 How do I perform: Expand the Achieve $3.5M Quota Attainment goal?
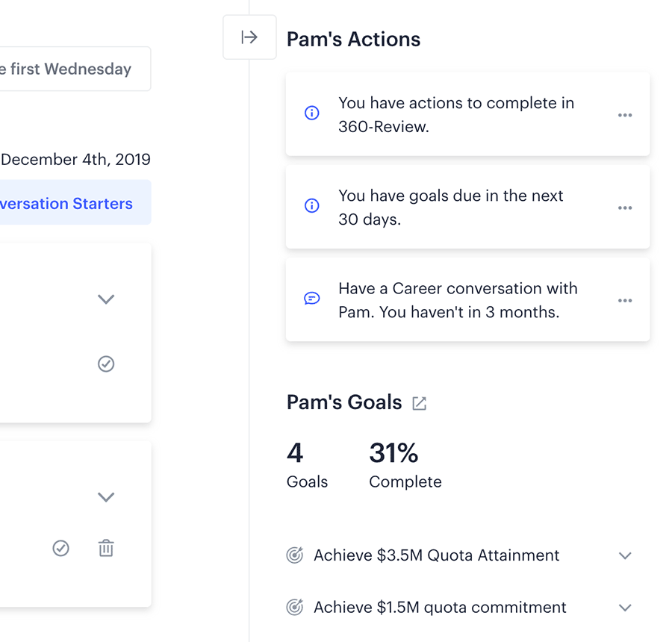point(625,556)
